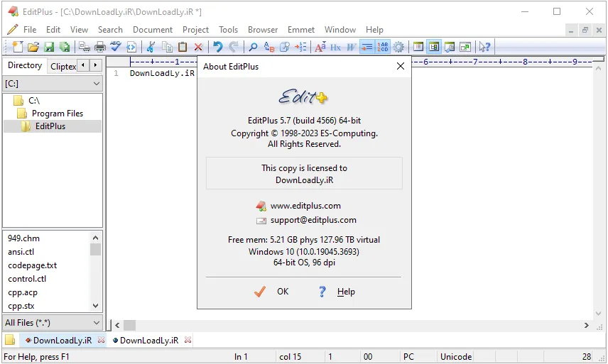This screenshot has height=364, width=608.
Task: Click the Print icon
Action: 100,47
